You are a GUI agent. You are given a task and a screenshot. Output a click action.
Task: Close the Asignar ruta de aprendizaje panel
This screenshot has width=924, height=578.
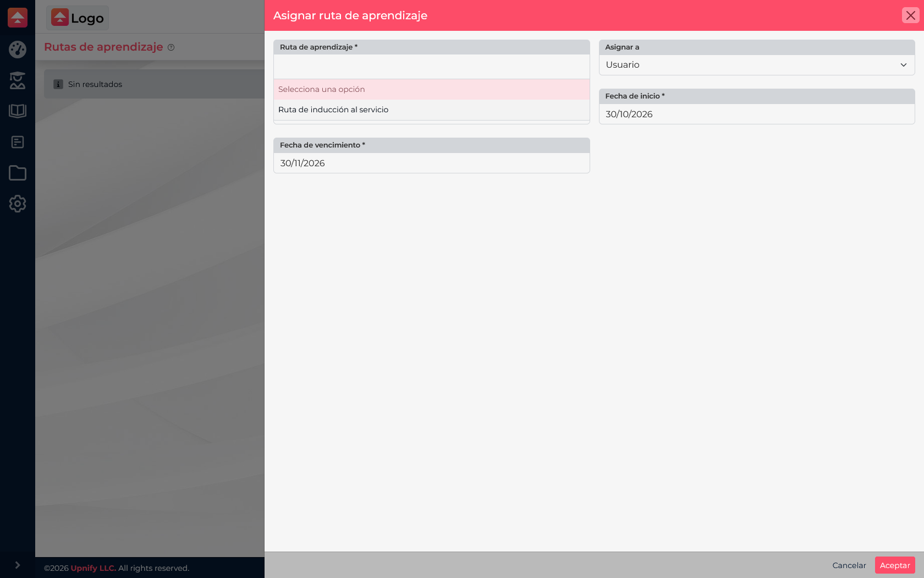pyautogui.click(x=911, y=15)
